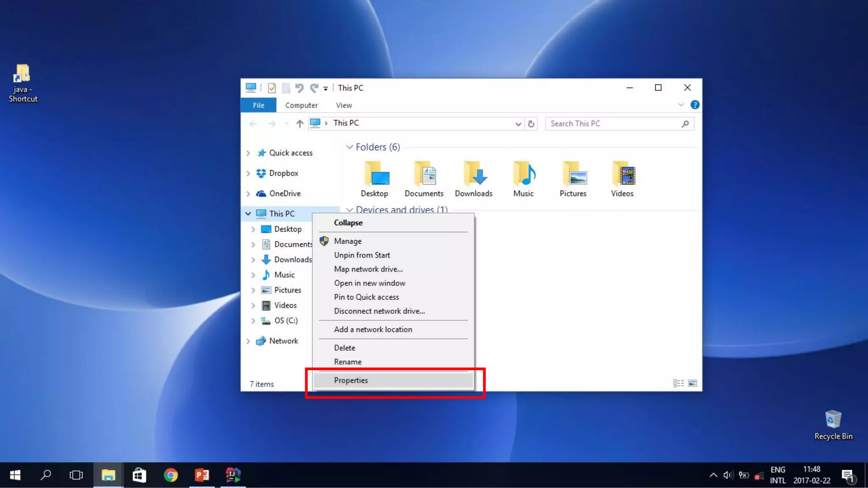Expand the ribbon with the chevron

(x=681, y=105)
